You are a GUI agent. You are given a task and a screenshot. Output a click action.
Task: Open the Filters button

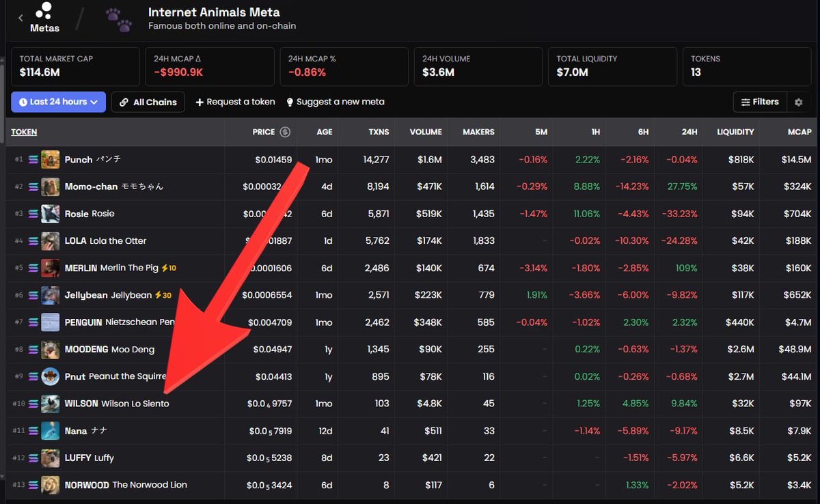(x=760, y=102)
